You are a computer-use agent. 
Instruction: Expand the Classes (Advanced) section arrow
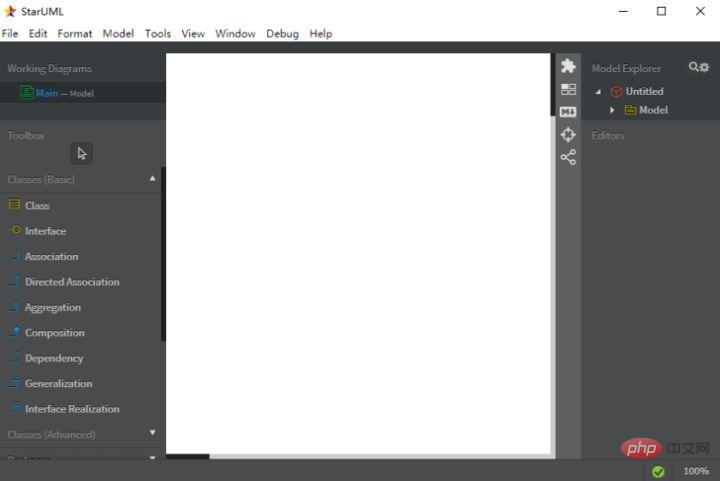[152, 433]
